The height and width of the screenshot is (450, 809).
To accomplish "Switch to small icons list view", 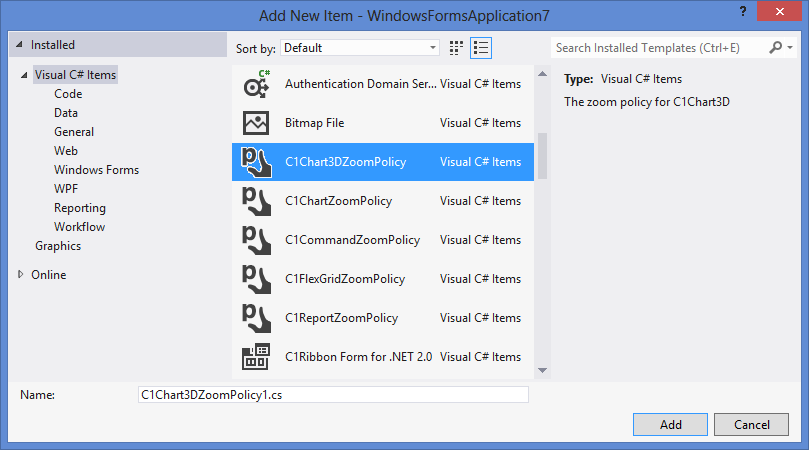I will pos(481,47).
